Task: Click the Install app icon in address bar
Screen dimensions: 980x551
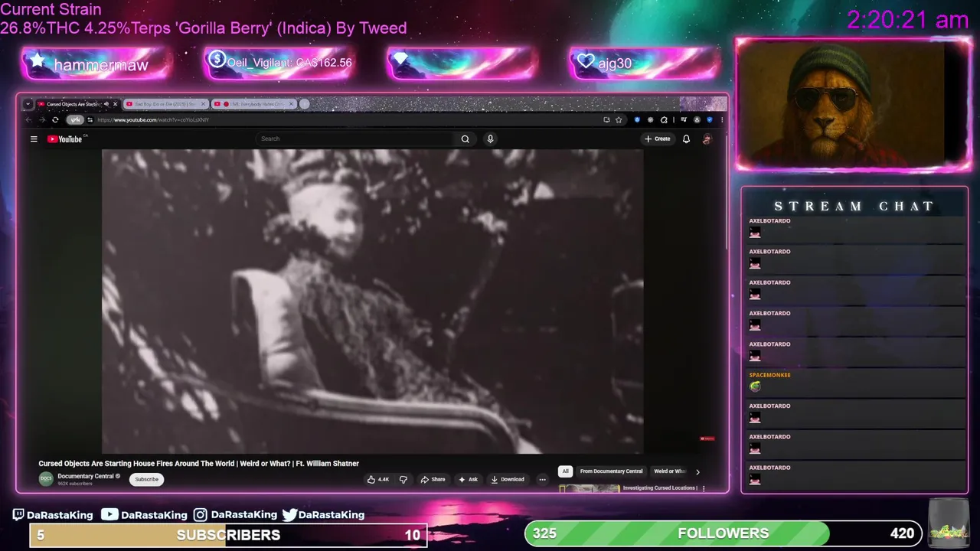Action: click(x=606, y=119)
